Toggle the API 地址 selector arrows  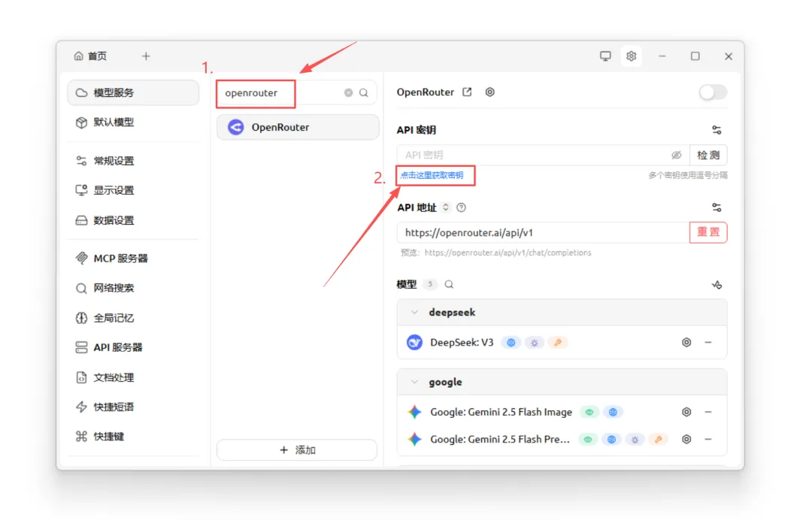coord(445,207)
